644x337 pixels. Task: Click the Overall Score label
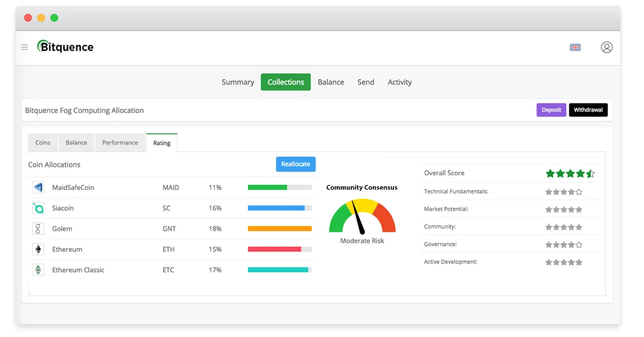[444, 173]
